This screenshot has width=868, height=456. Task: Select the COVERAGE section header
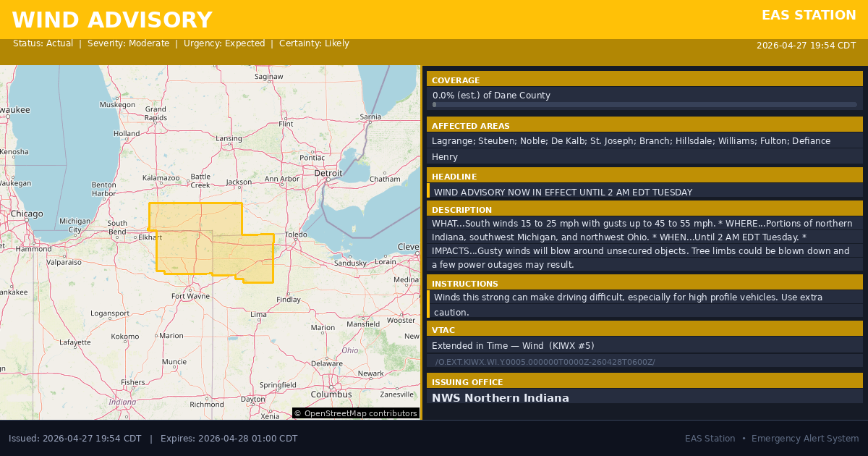pyautogui.click(x=456, y=80)
